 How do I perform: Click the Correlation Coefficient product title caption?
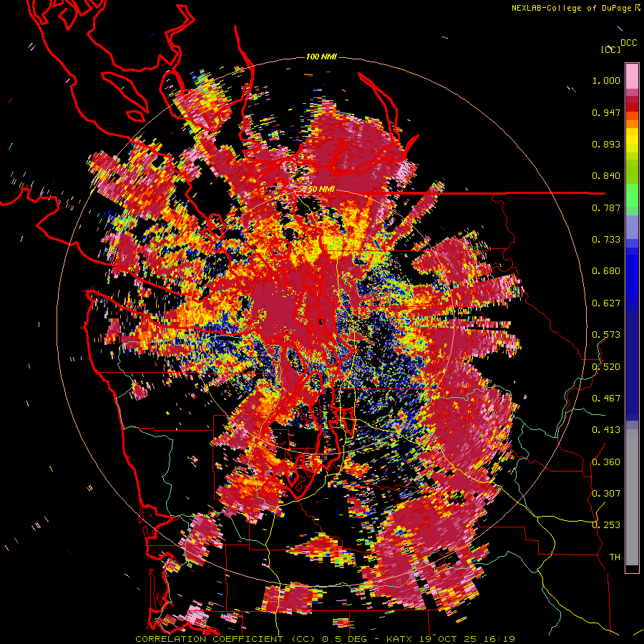(325, 639)
